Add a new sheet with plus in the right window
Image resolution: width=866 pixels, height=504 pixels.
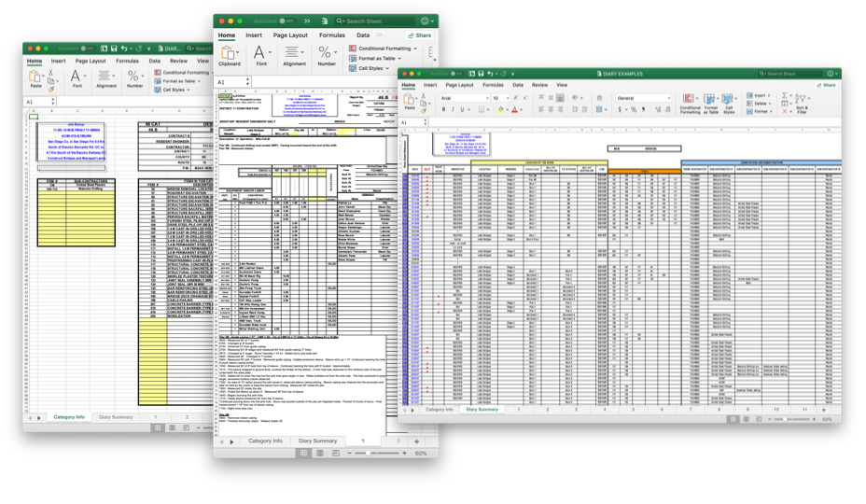[x=823, y=410]
